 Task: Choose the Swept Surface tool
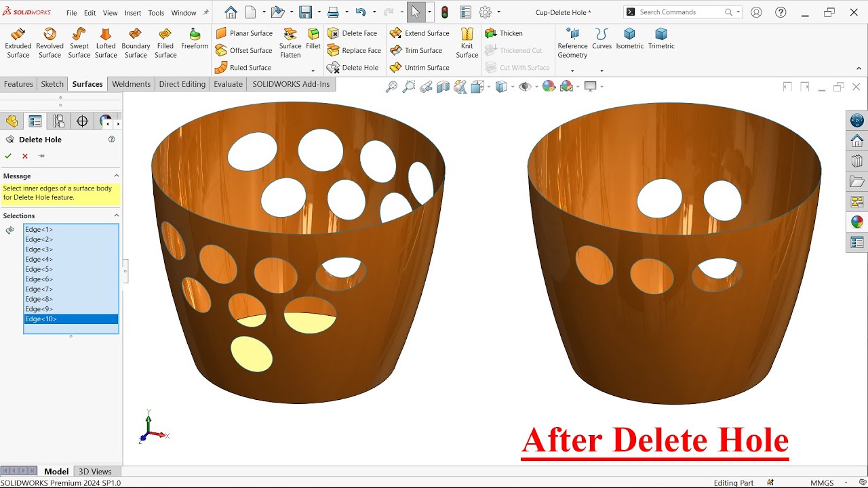[79, 43]
